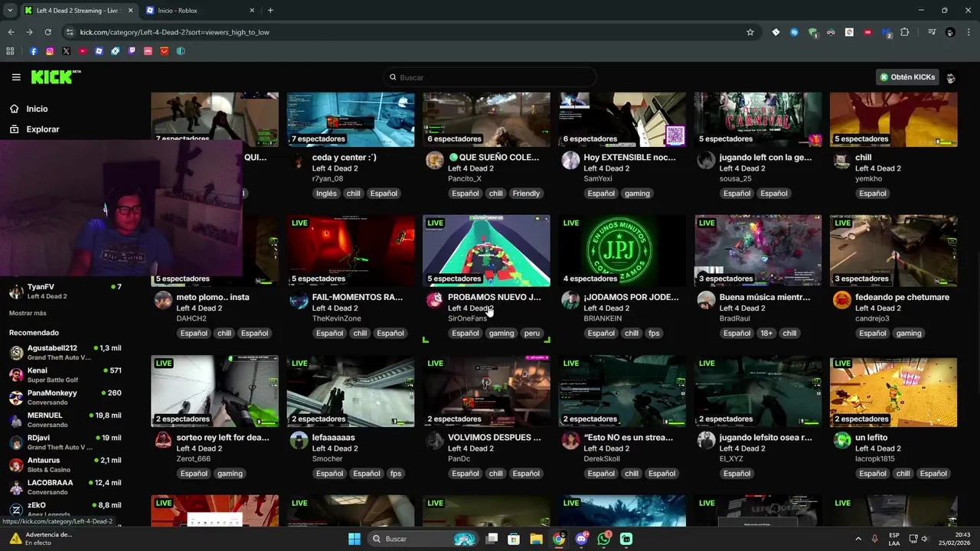980x551 pixels.
Task: Open the SirOneFans channel name link
Action: [x=467, y=318]
